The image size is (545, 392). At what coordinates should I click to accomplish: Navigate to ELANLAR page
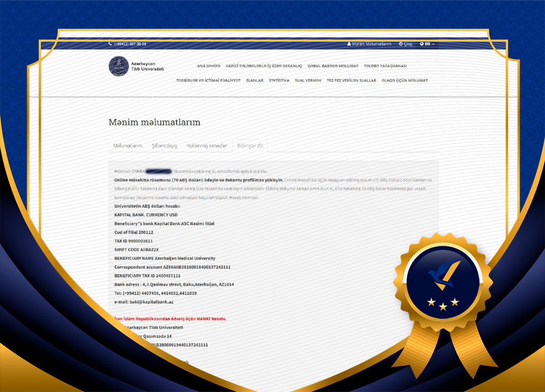click(254, 80)
